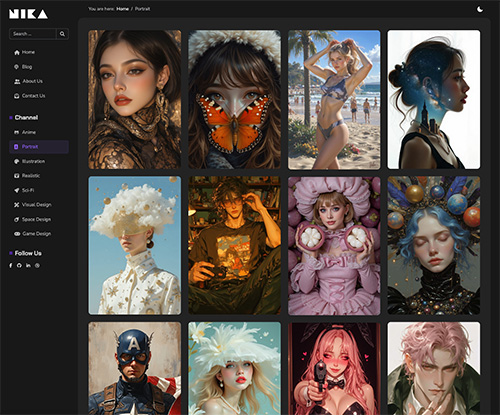This screenshot has height=415, width=500.
Task: Click the Portrait breadcrumb text
Action: click(x=142, y=9)
